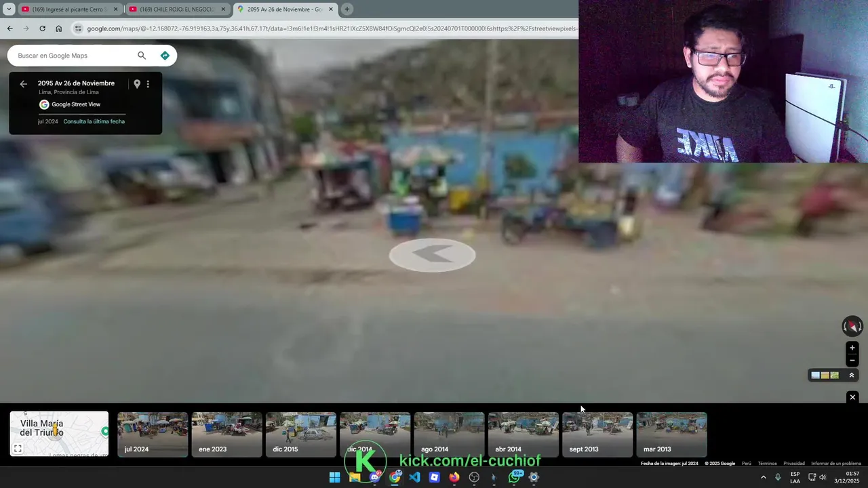This screenshot has height=488, width=868.
Task: Click 'Informar de un problema' link
Action: pyautogui.click(x=836, y=464)
